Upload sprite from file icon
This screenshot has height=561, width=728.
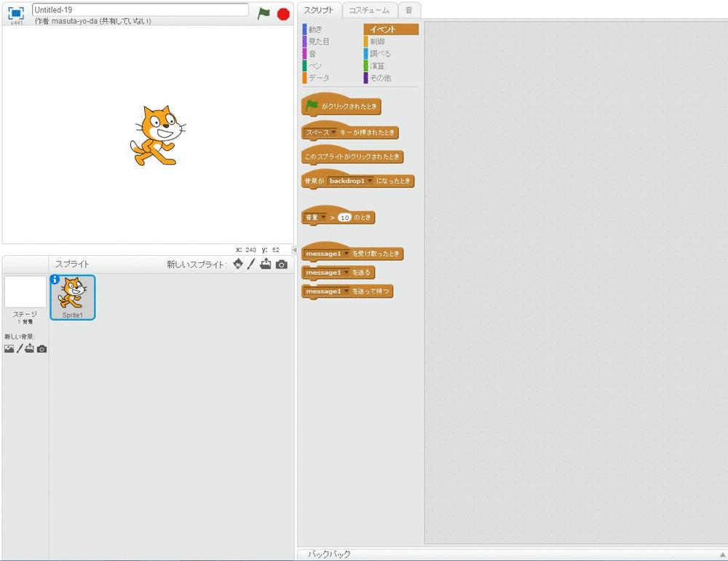pyautogui.click(x=266, y=264)
